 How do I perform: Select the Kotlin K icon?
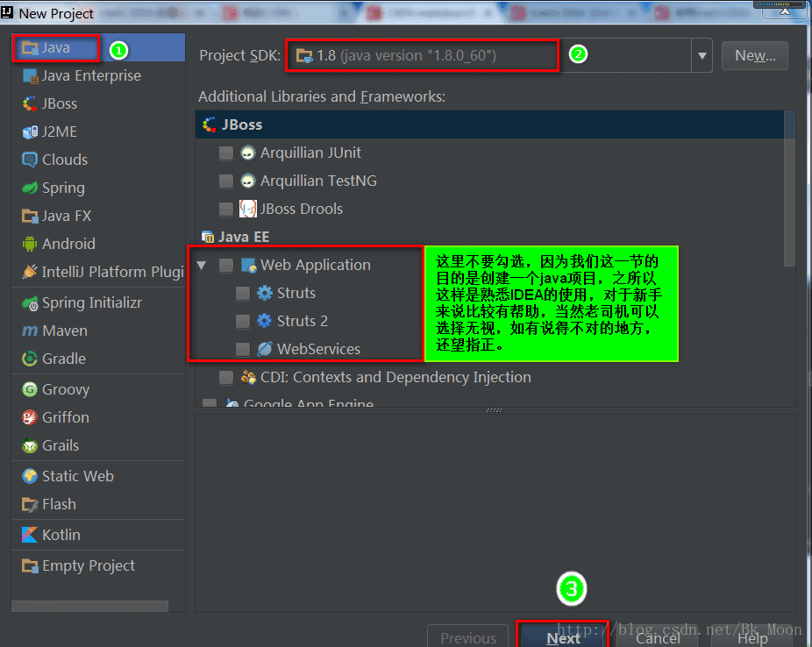(x=30, y=535)
